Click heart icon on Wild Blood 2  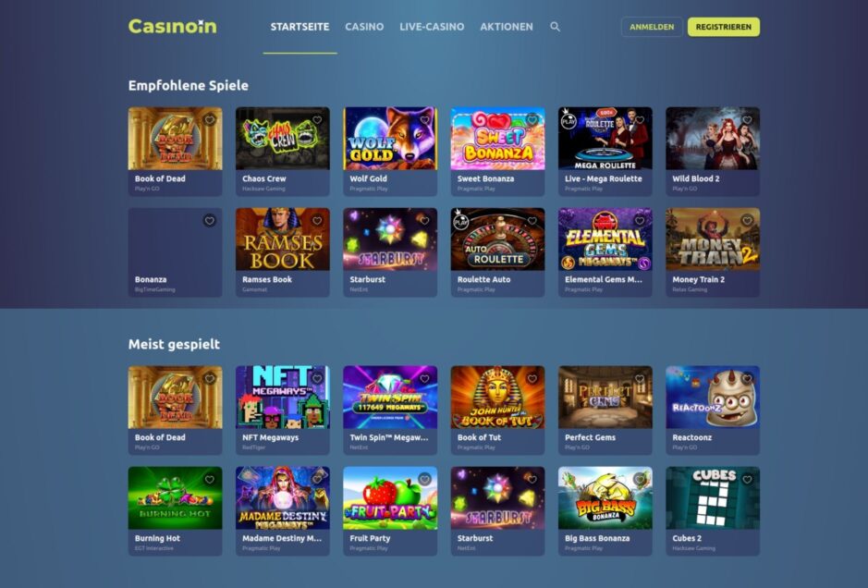tap(747, 119)
